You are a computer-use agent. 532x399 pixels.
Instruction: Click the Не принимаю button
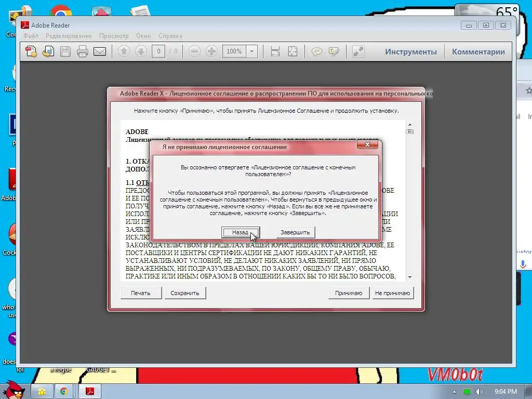(x=393, y=293)
